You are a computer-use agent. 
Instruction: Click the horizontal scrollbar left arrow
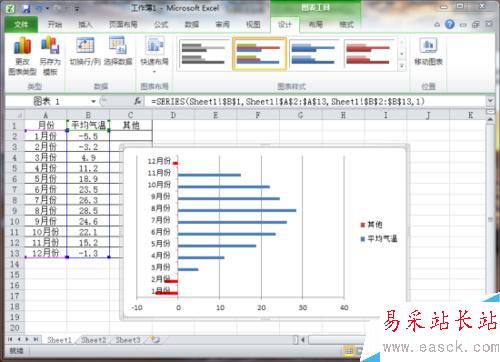coord(303,340)
